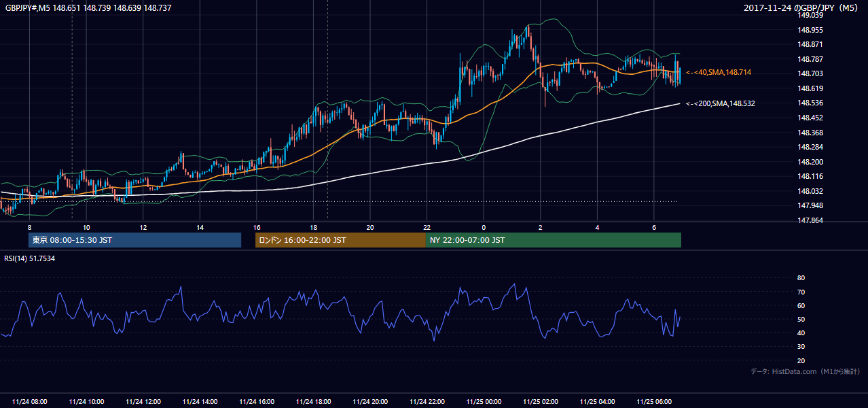
Task: Click the 148.703 price axis label
Action: 810,73
